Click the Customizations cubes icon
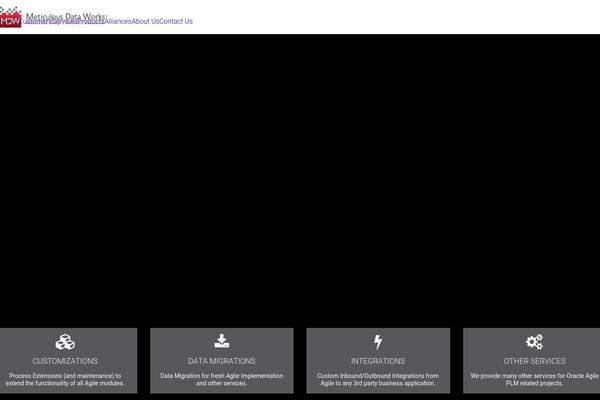This screenshot has width=600, height=400. pos(65,342)
